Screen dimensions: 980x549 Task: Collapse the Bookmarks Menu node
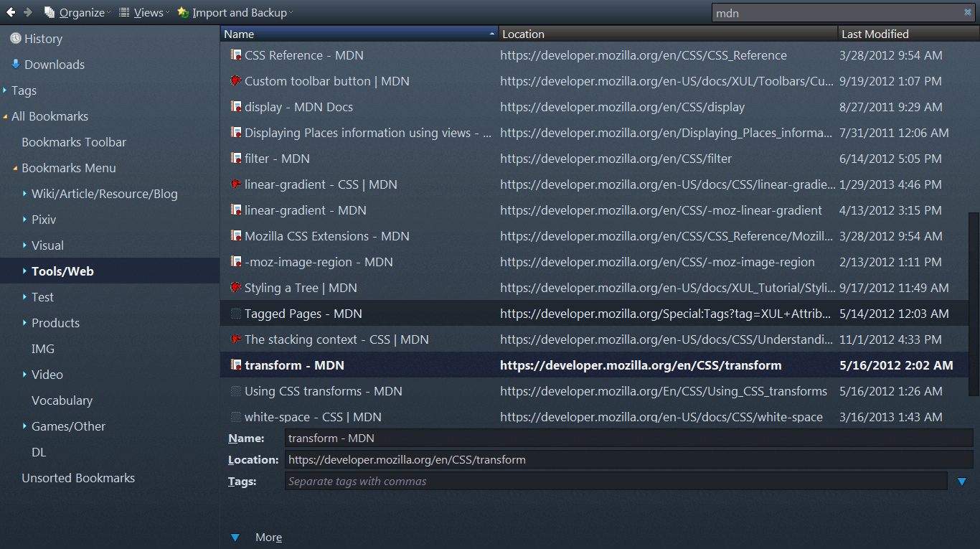click(15, 168)
